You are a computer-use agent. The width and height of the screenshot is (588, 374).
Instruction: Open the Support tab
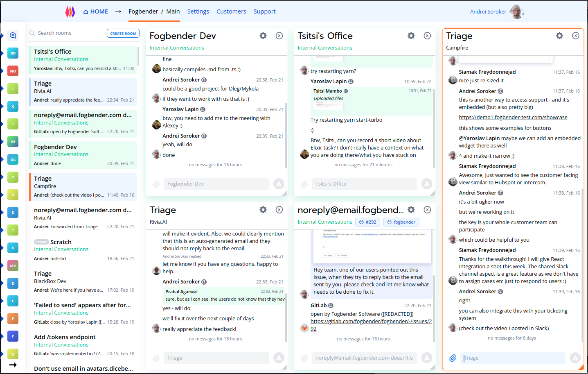tap(264, 11)
